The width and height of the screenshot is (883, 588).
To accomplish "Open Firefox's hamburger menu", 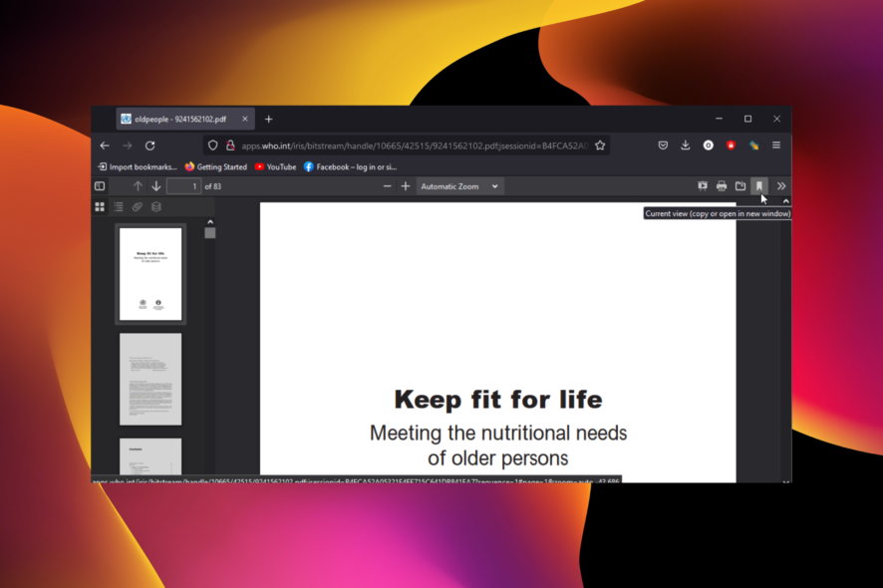I will coord(776,145).
